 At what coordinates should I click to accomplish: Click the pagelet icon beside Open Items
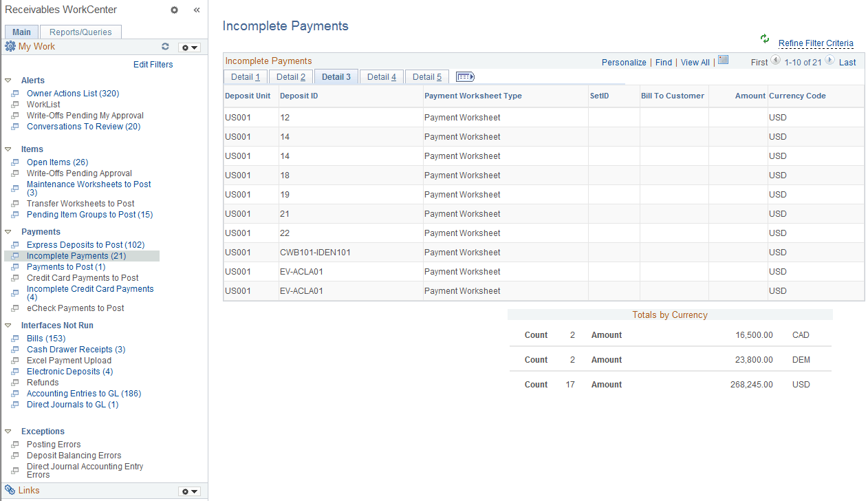tap(14, 162)
